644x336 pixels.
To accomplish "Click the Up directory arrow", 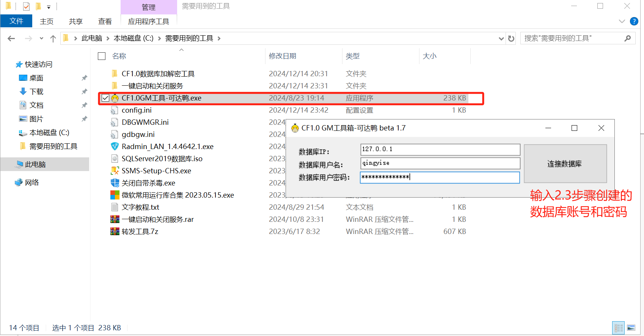I will click(x=53, y=38).
